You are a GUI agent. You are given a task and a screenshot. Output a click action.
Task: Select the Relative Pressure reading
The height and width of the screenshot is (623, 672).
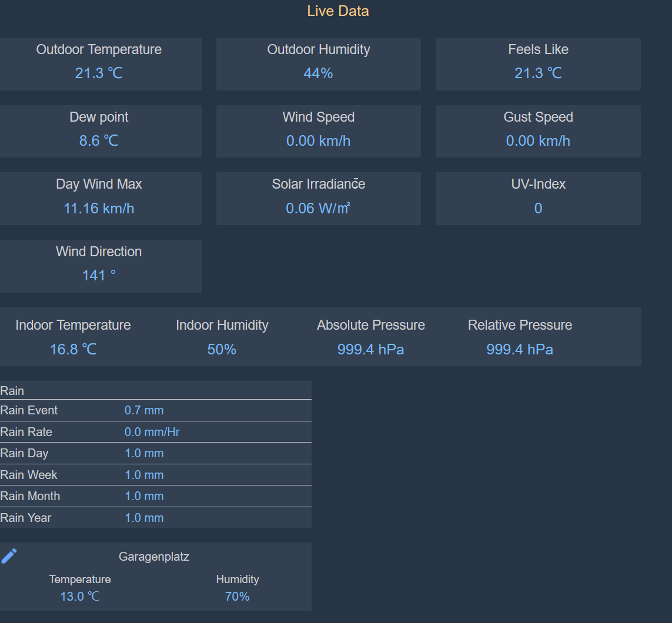(x=520, y=350)
